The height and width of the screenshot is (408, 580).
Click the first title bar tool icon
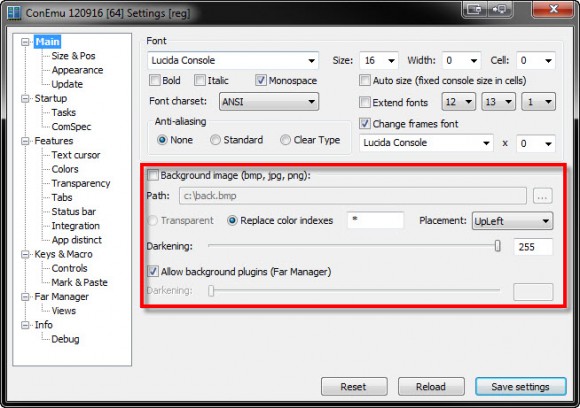(474, 9)
